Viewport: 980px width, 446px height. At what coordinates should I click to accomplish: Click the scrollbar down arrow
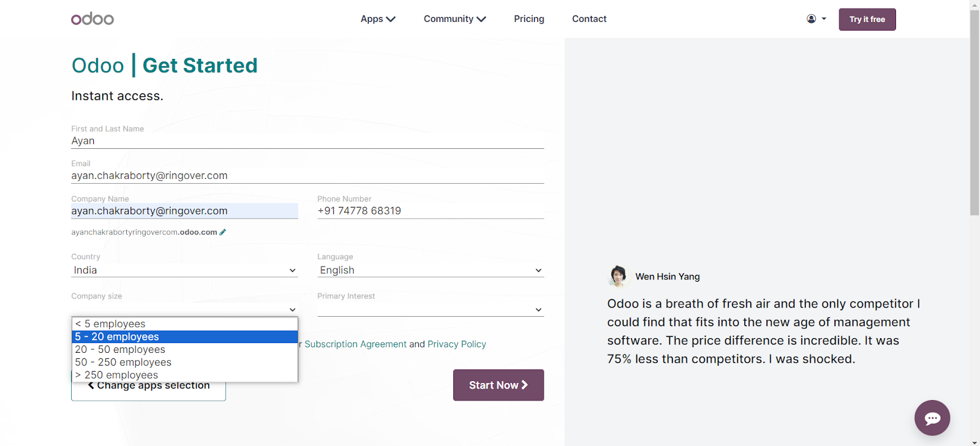pos(974,442)
